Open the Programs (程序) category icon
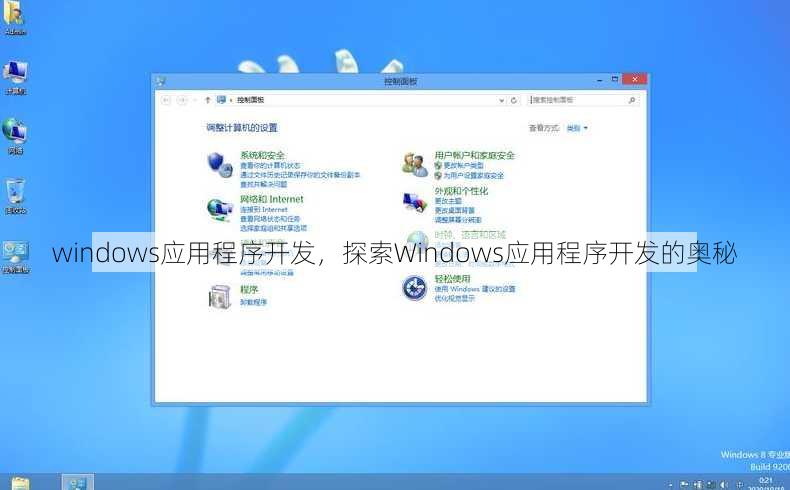 tap(220, 297)
